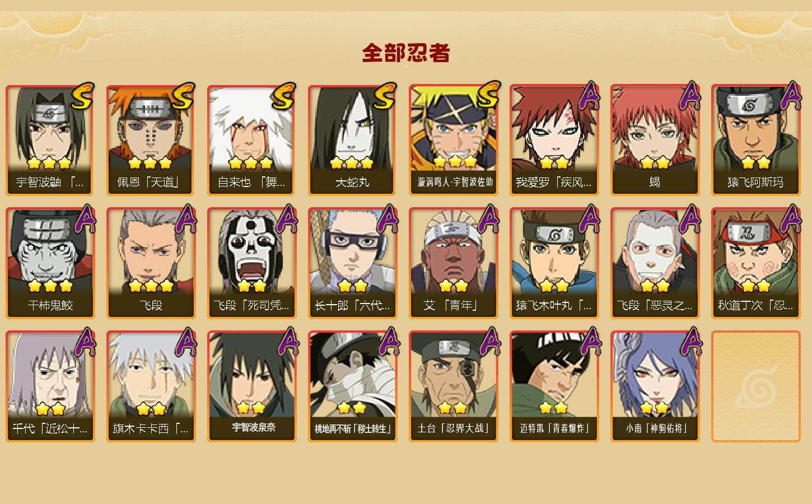Click the S rank badge on 自来也 card

[283, 97]
